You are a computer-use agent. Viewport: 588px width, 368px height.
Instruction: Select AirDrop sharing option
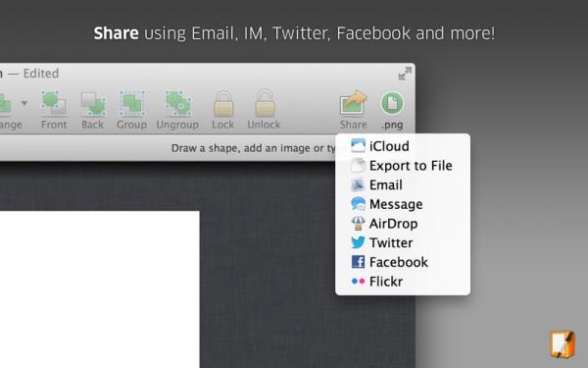pyautogui.click(x=403, y=223)
